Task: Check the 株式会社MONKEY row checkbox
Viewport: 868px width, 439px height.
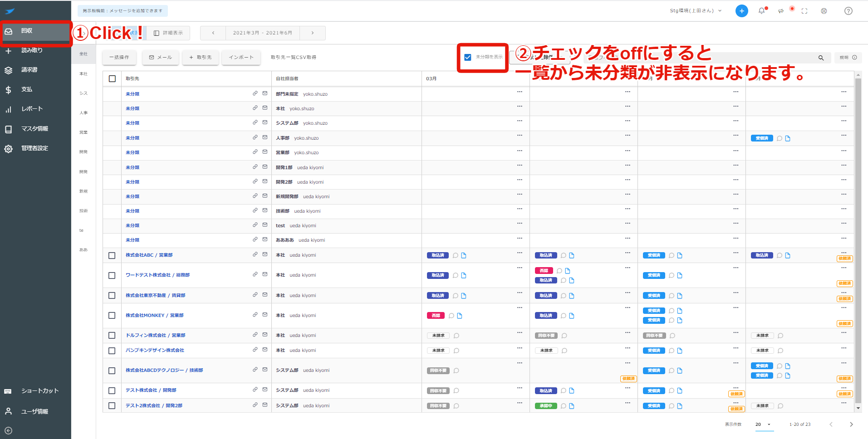Action: click(x=112, y=316)
